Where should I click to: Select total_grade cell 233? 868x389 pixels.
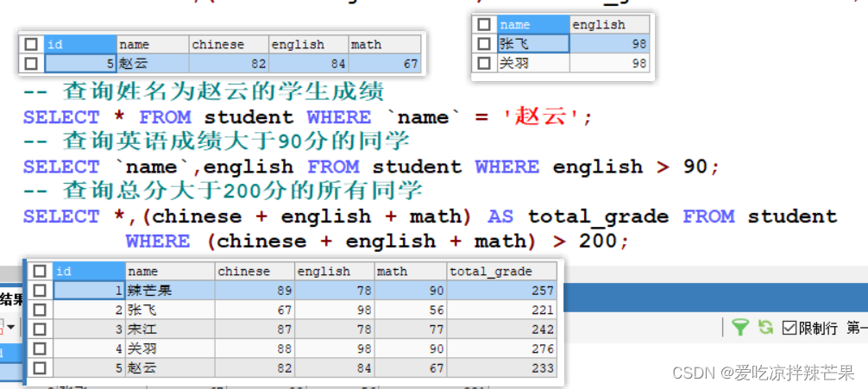coord(501,368)
